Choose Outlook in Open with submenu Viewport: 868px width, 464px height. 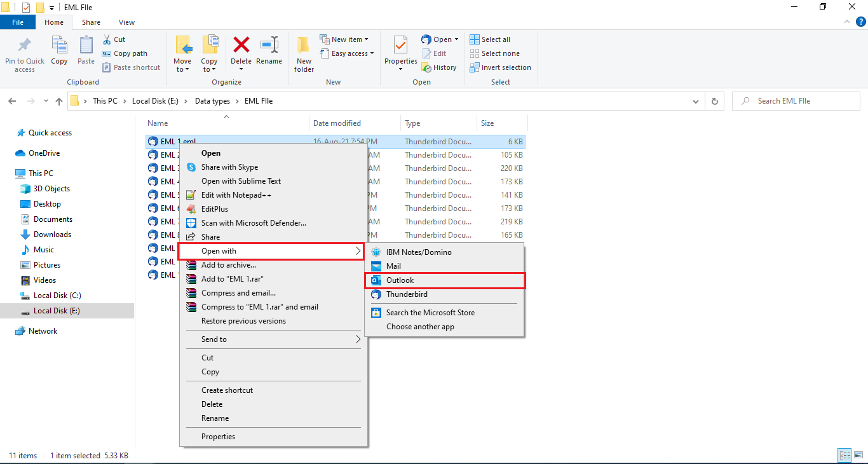pyautogui.click(x=445, y=280)
